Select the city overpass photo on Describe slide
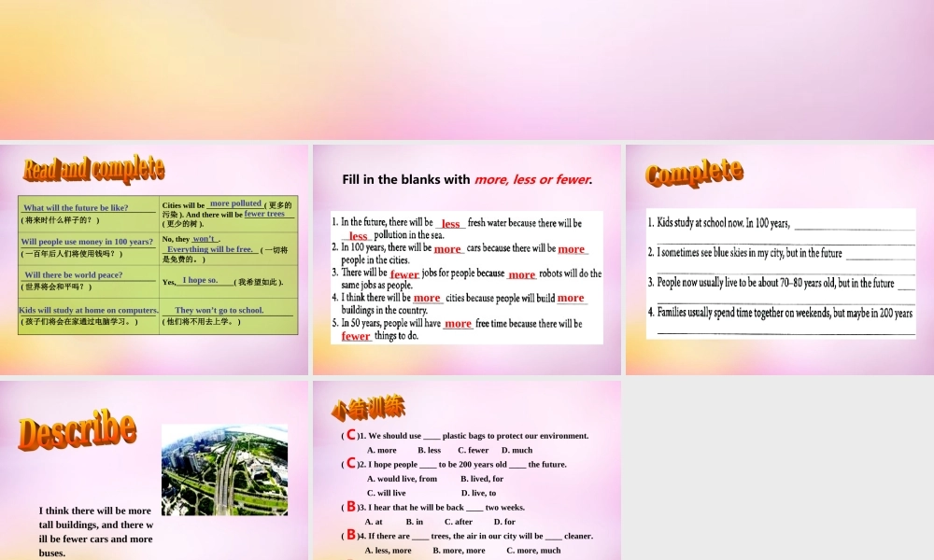 point(224,469)
